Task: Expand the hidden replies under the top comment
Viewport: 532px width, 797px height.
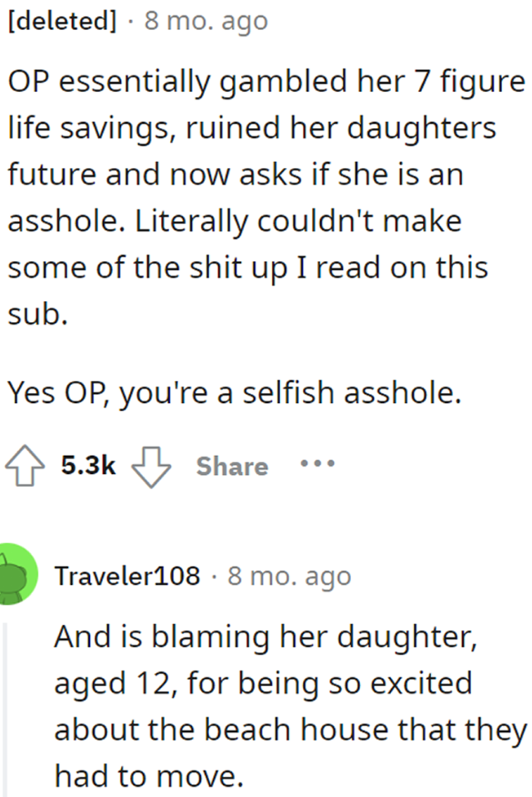Action: click(x=316, y=466)
